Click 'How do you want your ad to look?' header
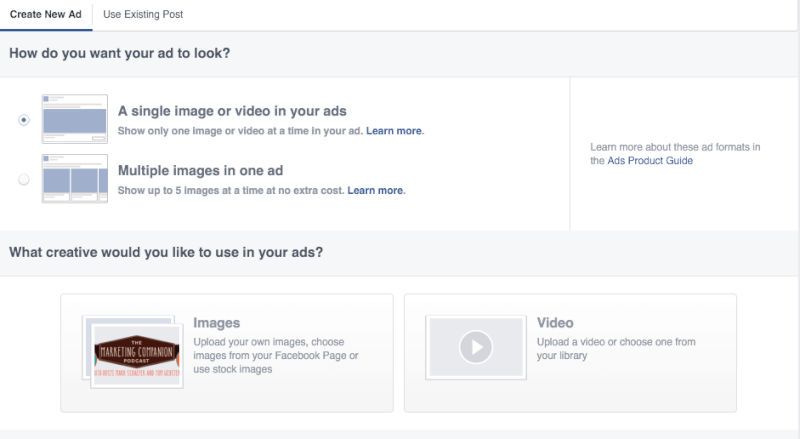Image resolution: width=800 pixels, height=439 pixels. click(x=119, y=53)
